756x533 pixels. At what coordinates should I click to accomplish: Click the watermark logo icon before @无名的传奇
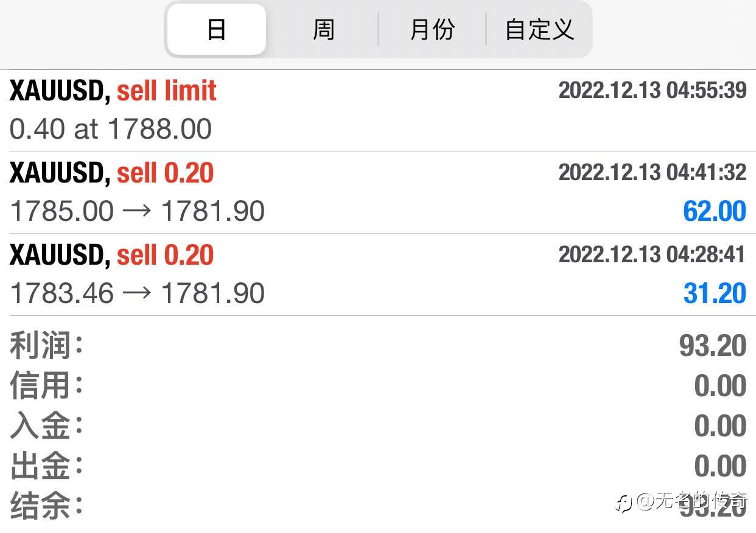tap(623, 503)
